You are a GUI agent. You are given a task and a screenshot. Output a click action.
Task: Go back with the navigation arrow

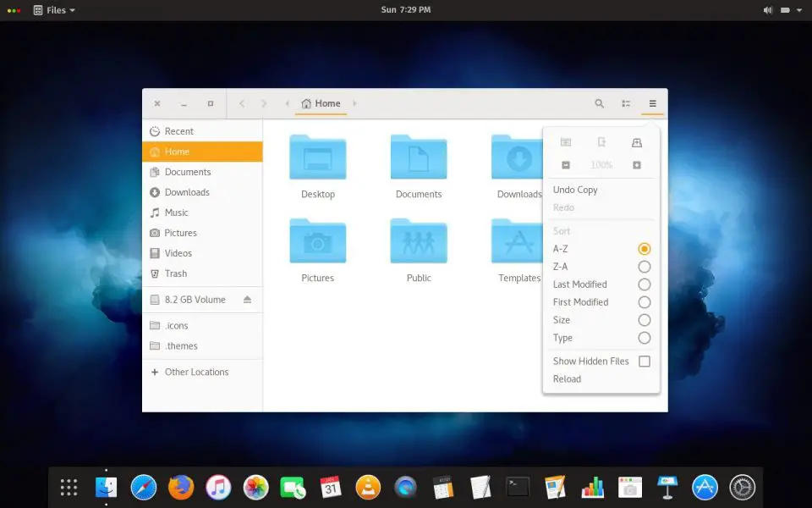pyautogui.click(x=242, y=102)
